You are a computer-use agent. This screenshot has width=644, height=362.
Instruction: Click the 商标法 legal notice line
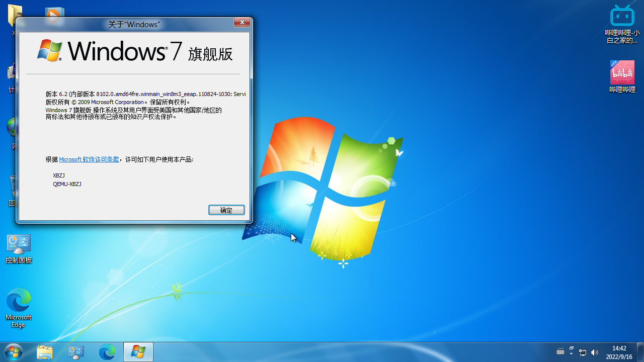tap(111, 117)
